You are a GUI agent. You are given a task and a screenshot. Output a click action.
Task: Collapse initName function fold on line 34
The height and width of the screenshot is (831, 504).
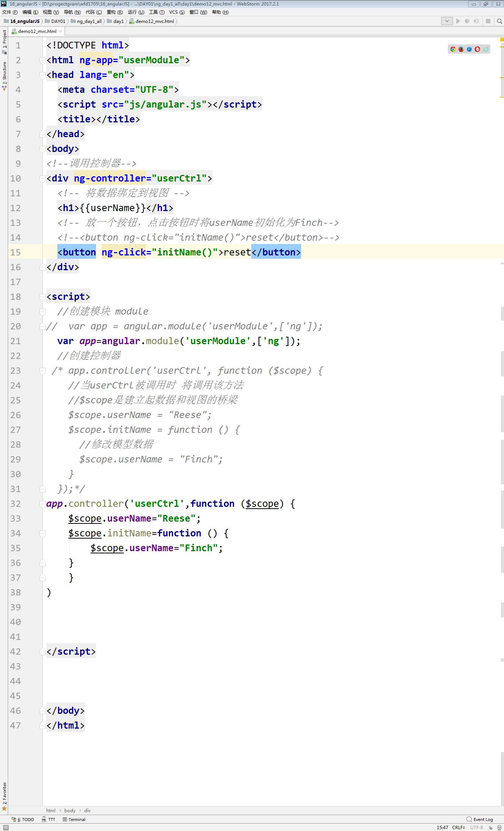[42, 533]
